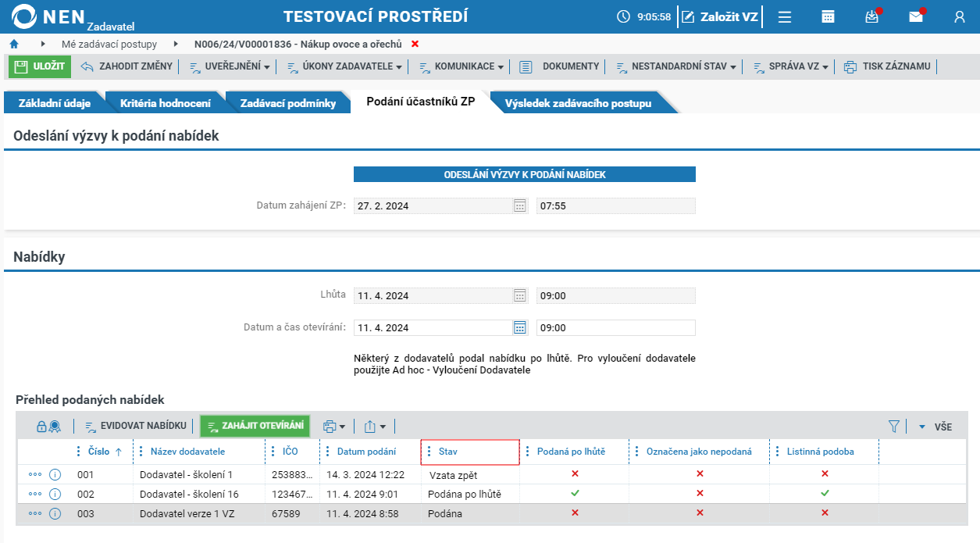Expand the Uveřejnění dropdown menu
Viewport: 980px width, 543px height.
tap(230, 66)
